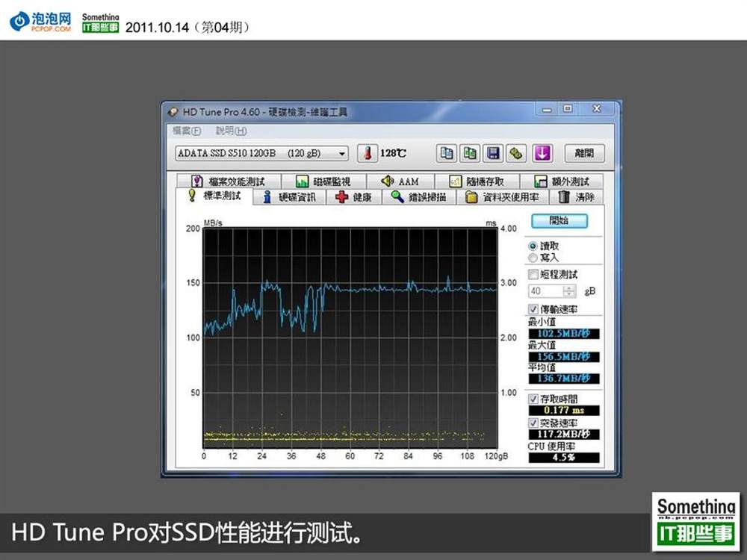
Task: Click the floppy disk save icon
Action: tap(493, 153)
